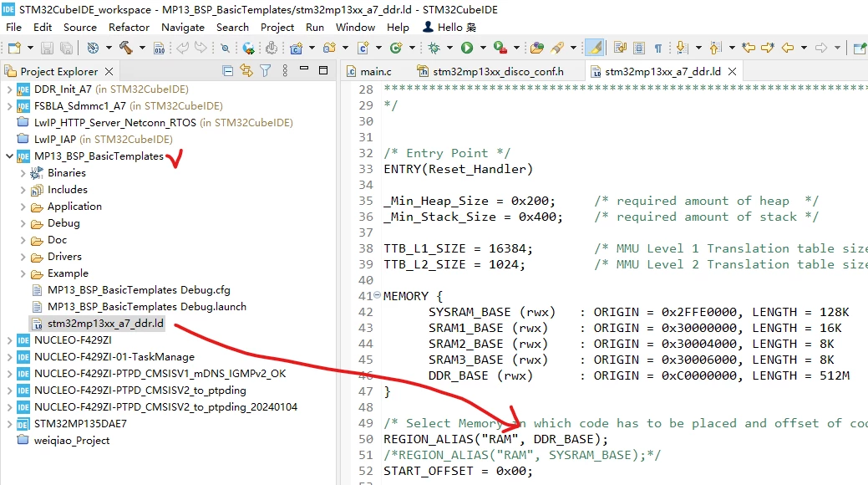Open Project Explorer view menu (three dots)
Viewport: 868px width, 485px height.
pos(285,70)
